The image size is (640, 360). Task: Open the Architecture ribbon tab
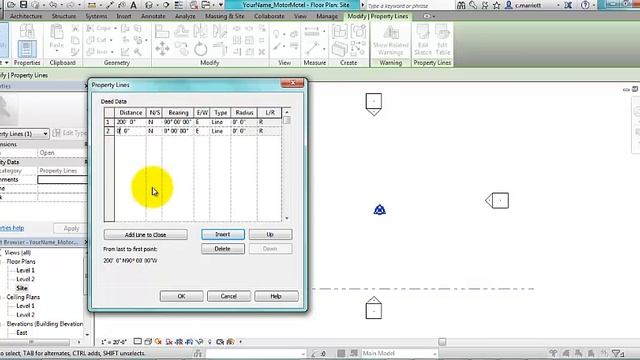pyautogui.click(x=26, y=16)
